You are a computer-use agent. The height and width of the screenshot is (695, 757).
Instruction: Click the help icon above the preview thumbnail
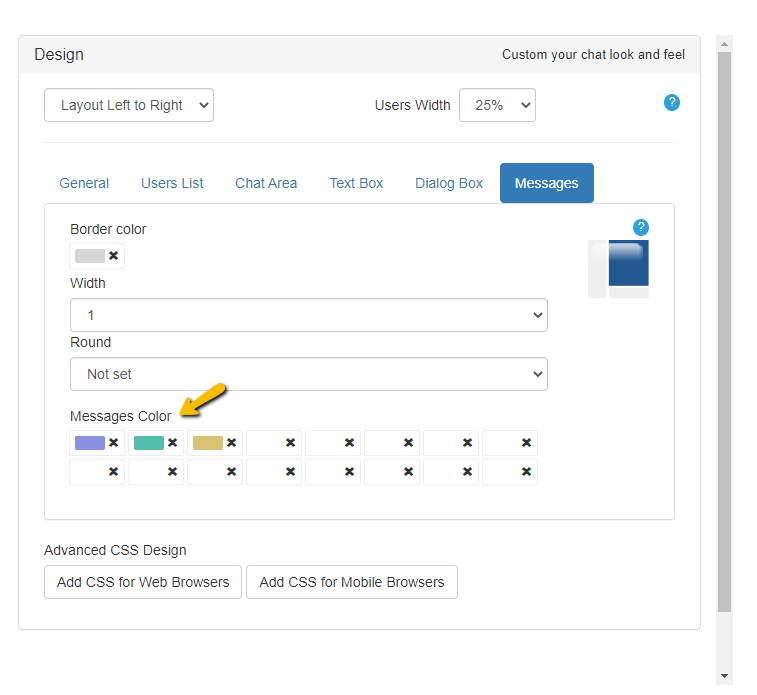641,227
